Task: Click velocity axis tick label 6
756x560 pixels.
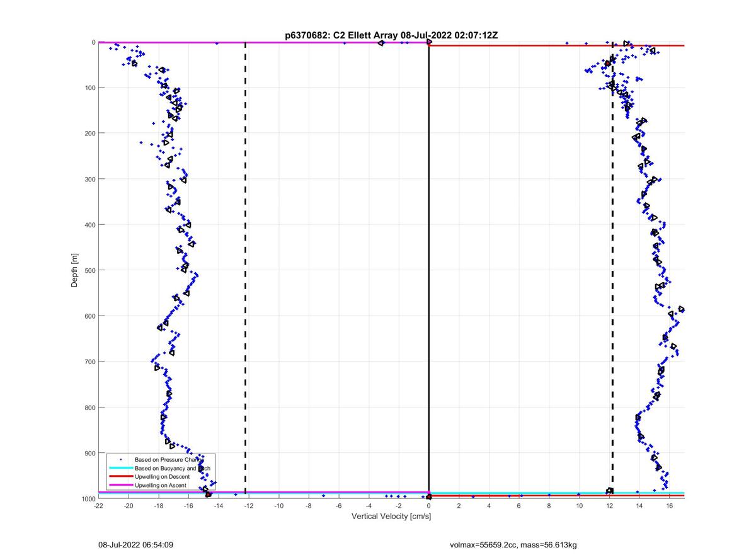Action: click(519, 505)
